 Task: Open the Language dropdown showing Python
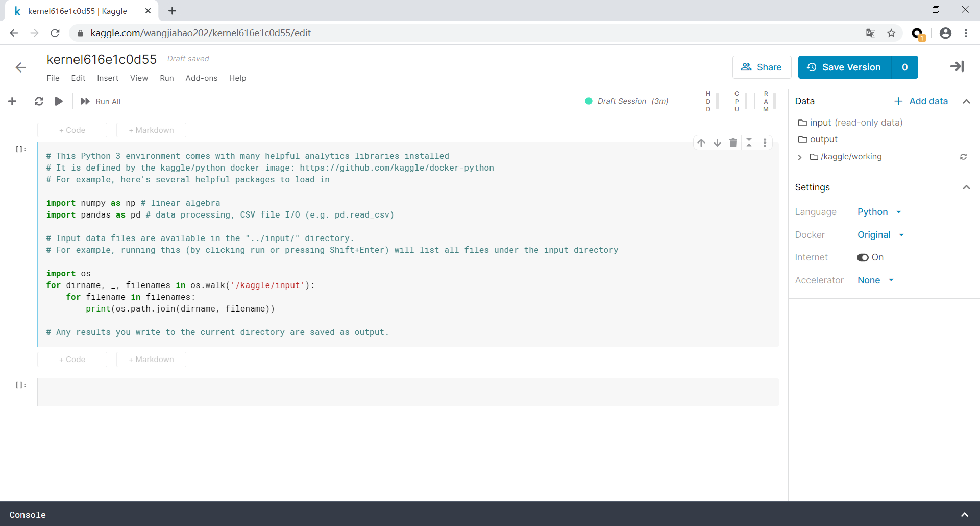coord(879,212)
